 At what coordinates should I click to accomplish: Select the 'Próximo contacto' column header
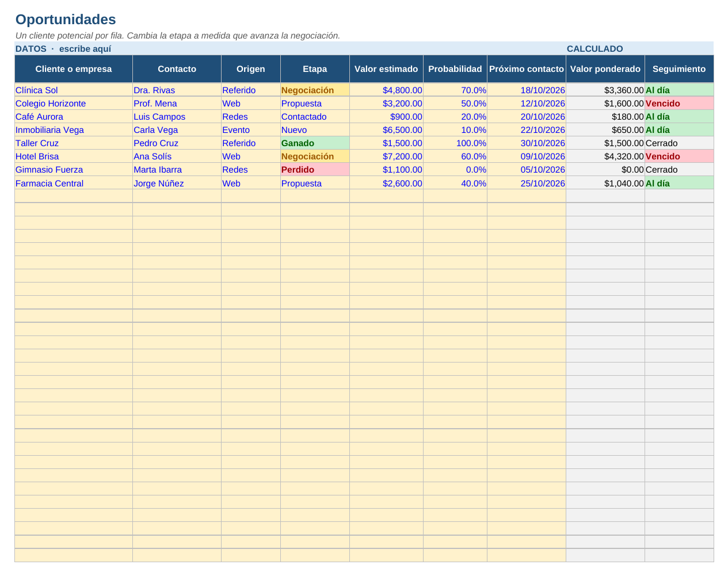click(x=527, y=69)
